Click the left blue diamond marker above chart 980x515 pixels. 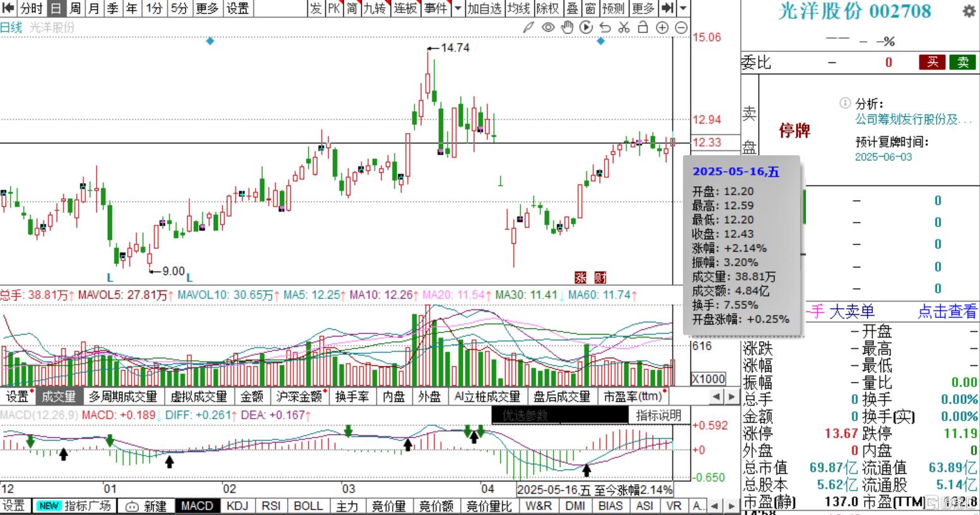point(210,41)
